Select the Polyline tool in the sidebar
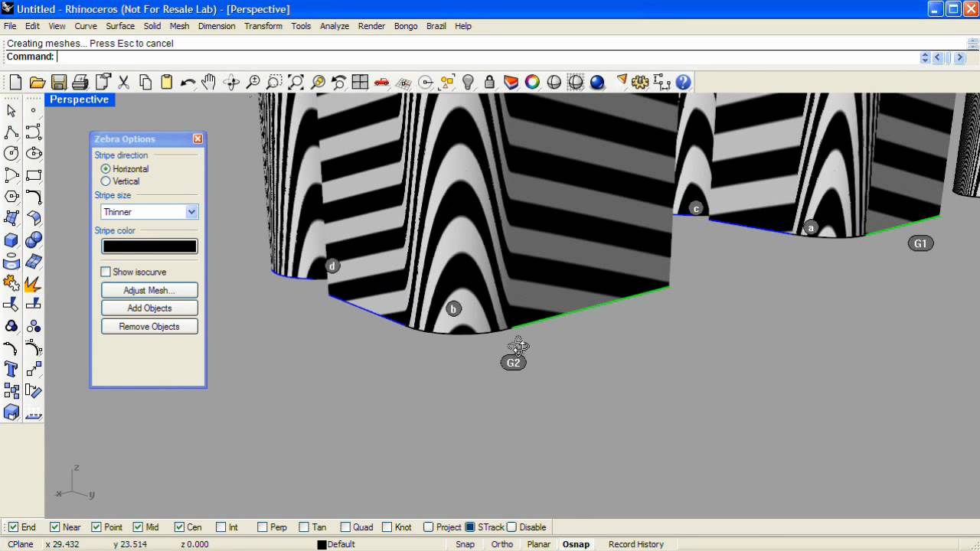The image size is (980, 551). coord(11,132)
